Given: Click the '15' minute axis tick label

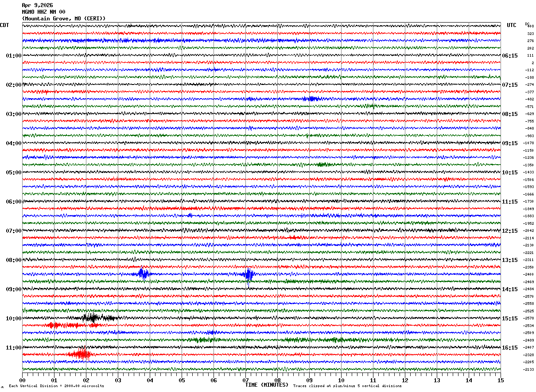Looking at the screenshot, I should pos(501,380).
